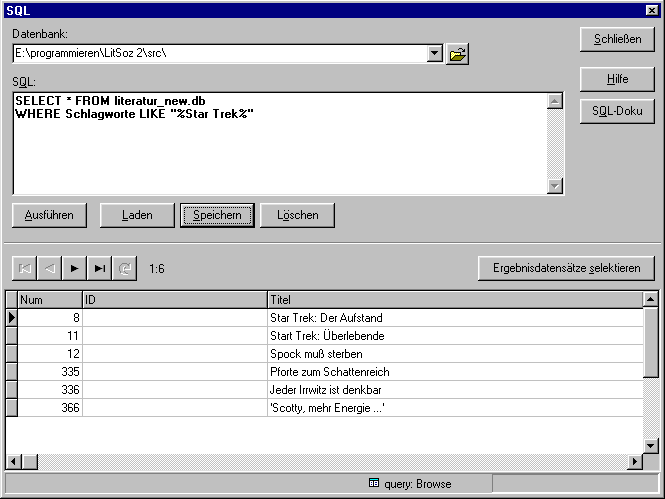
Task: Go to previous record in navigator
Action: 50,268
